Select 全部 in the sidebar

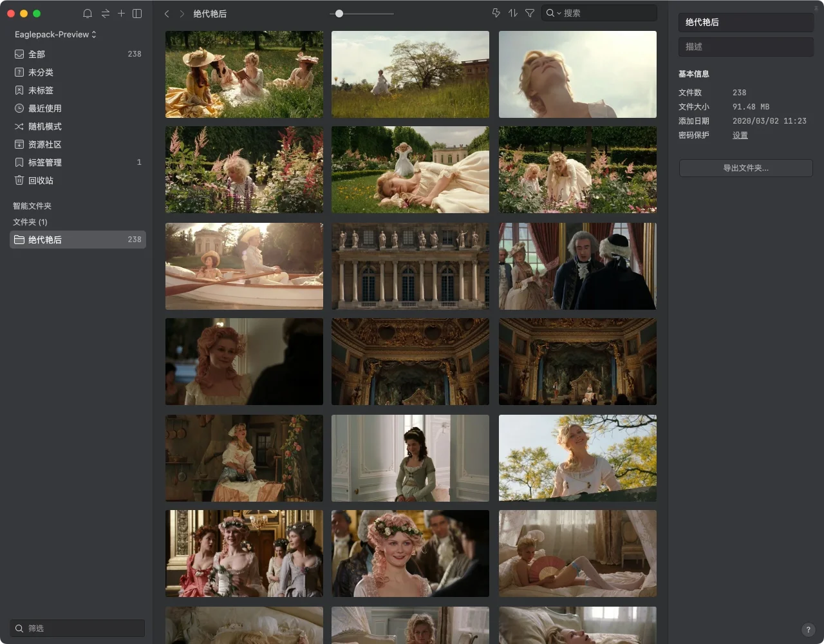coord(78,54)
